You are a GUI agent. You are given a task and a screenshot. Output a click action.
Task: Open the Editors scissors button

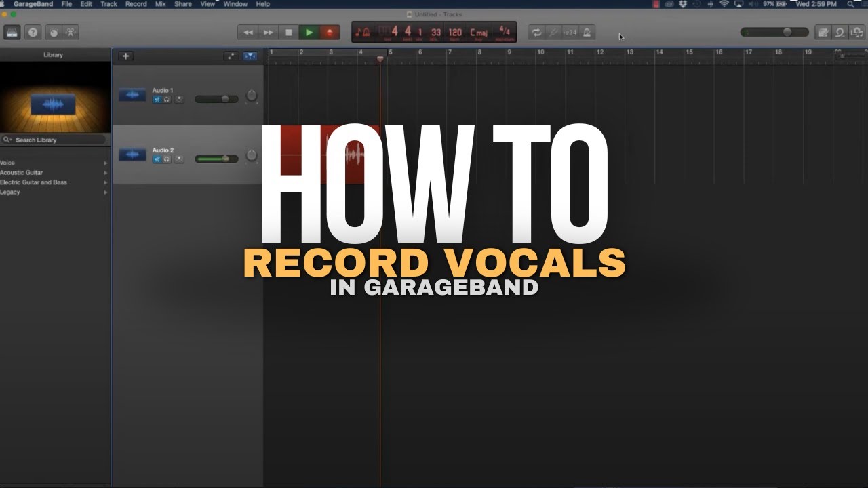pos(71,32)
